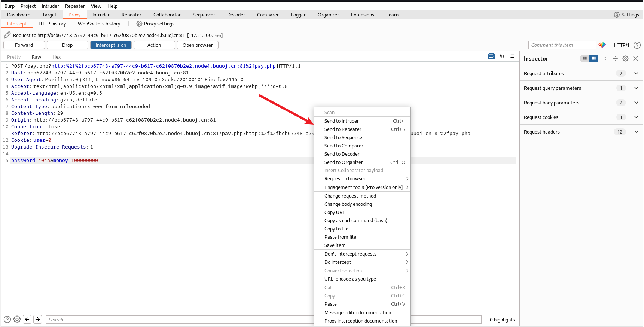Click the Forward button
Image resolution: width=644 pixels, height=327 pixels.
pyautogui.click(x=24, y=45)
